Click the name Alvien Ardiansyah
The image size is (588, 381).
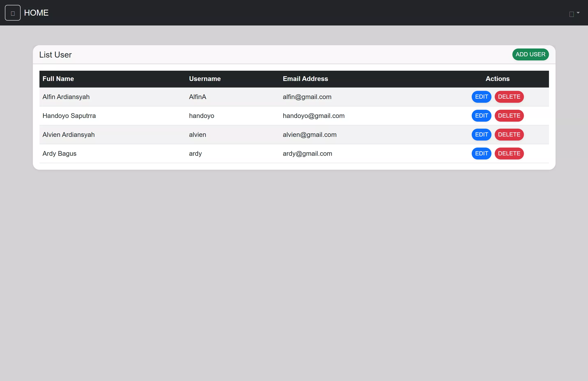68,135
